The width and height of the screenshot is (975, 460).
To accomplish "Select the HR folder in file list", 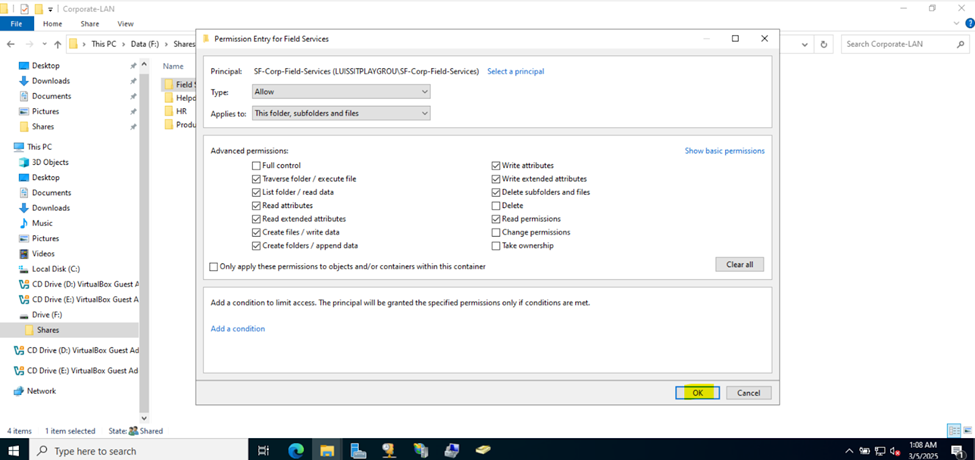I will tap(182, 111).
